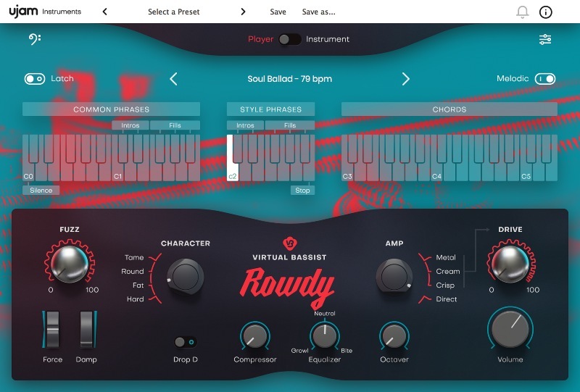The image size is (580, 392).
Task: Click the Virtual Bassist VB badge
Action: (x=289, y=243)
